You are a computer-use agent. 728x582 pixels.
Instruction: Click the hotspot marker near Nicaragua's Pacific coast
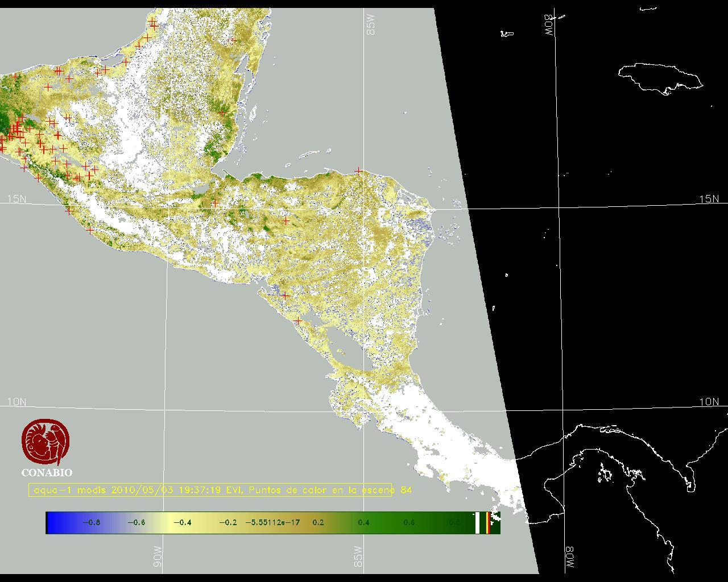[x=297, y=321]
